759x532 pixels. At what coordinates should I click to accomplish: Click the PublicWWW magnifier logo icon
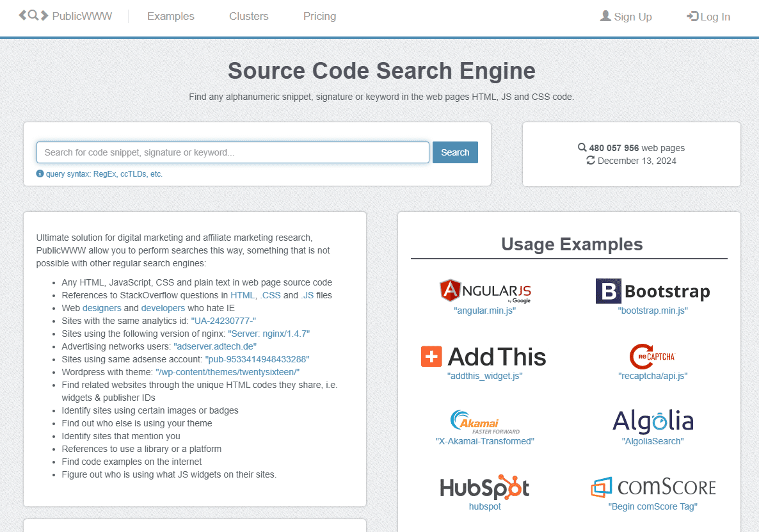tap(33, 15)
